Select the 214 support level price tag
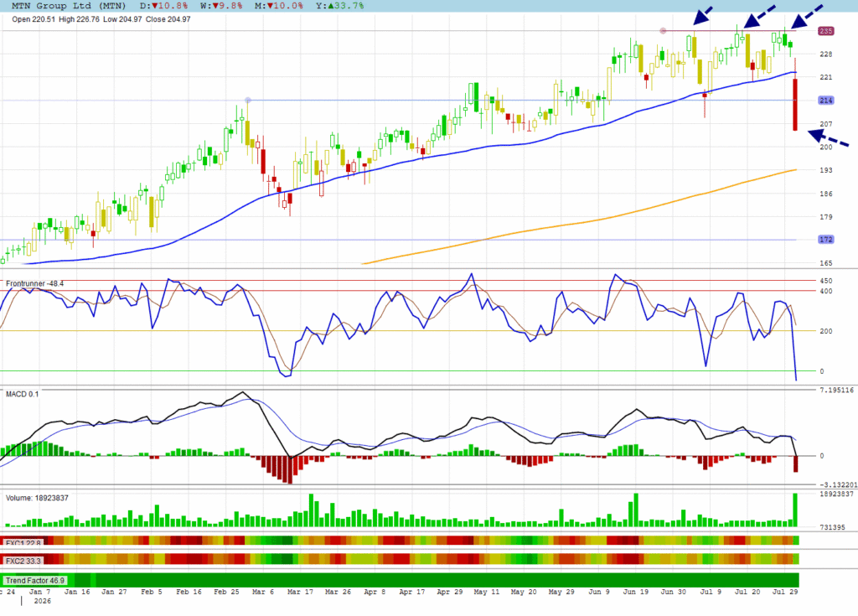Image resolution: width=858 pixels, height=616 pixels. pos(825,101)
